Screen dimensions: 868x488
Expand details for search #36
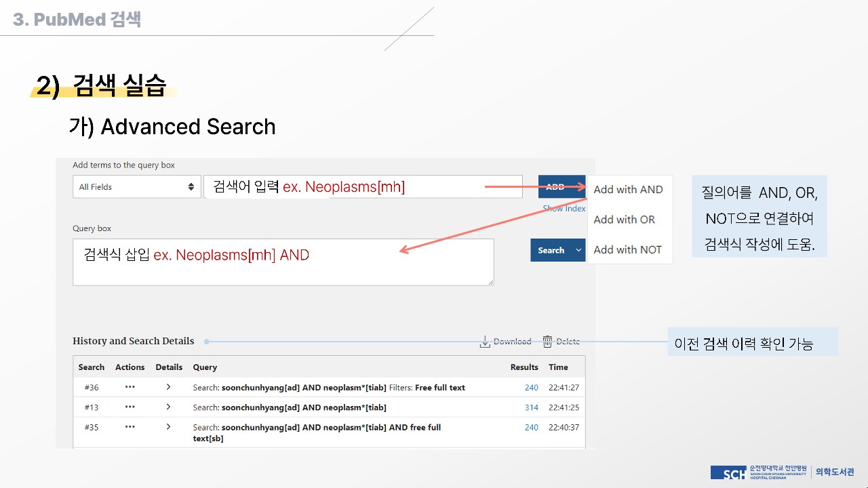tap(168, 388)
